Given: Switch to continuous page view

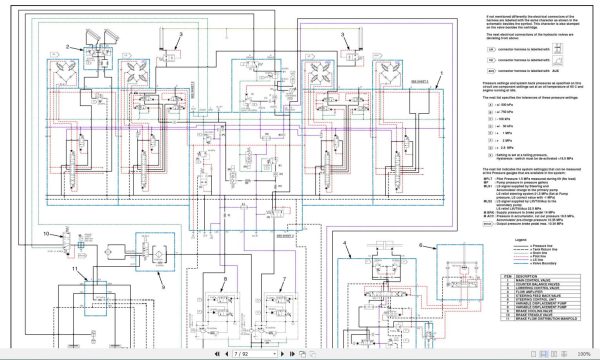Looking at the screenshot, I should click(544, 354).
